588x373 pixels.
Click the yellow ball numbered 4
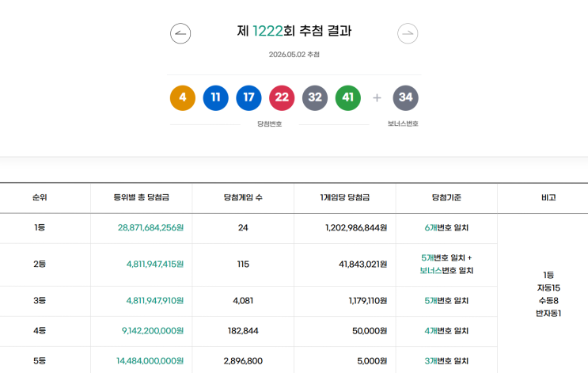click(183, 98)
